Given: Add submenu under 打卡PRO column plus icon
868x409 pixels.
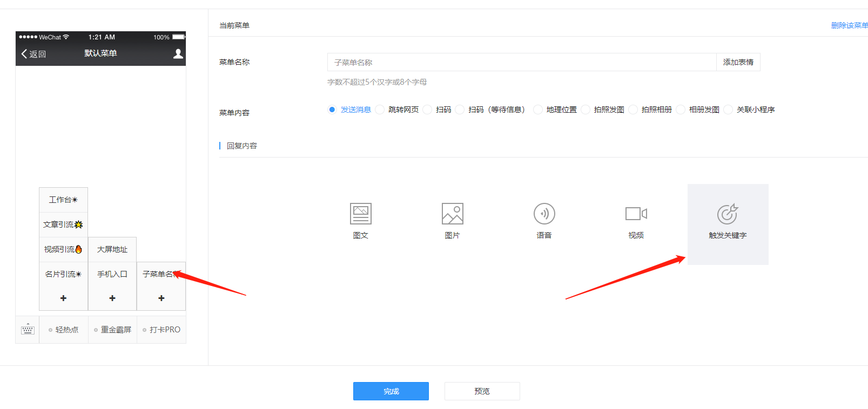Looking at the screenshot, I should 161,298.
